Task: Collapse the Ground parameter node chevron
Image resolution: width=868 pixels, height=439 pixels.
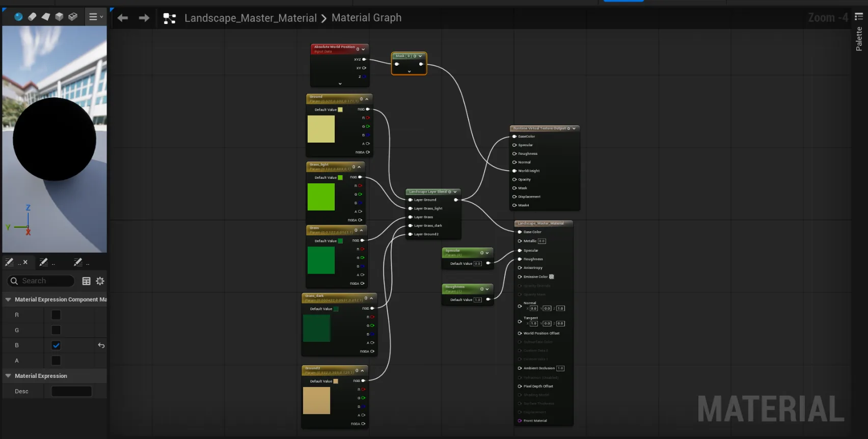Action: (367, 99)
